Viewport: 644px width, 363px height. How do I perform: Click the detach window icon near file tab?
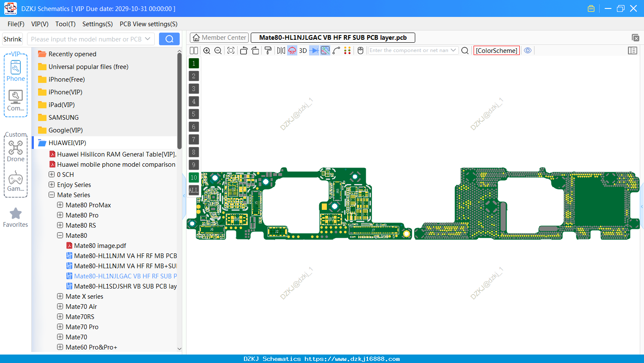635,38
